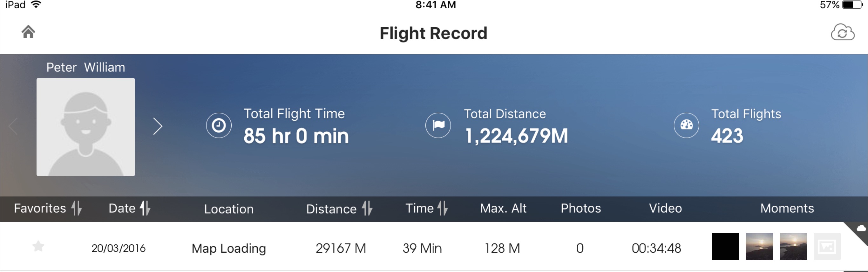Toggle Date column sort arrows
Image resolution: width=868 pixels, height=272 pixels.
[x=145, y=208]
